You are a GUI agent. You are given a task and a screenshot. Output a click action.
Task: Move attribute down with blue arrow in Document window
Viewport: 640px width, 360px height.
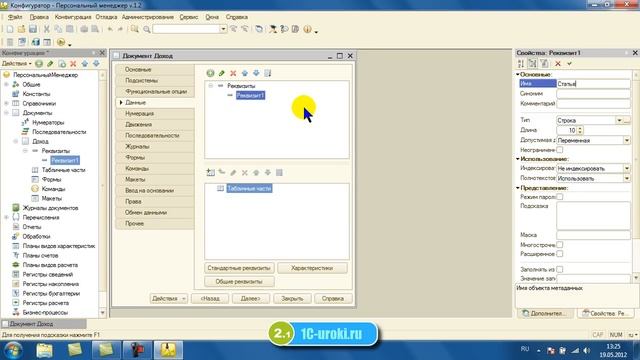256,73
